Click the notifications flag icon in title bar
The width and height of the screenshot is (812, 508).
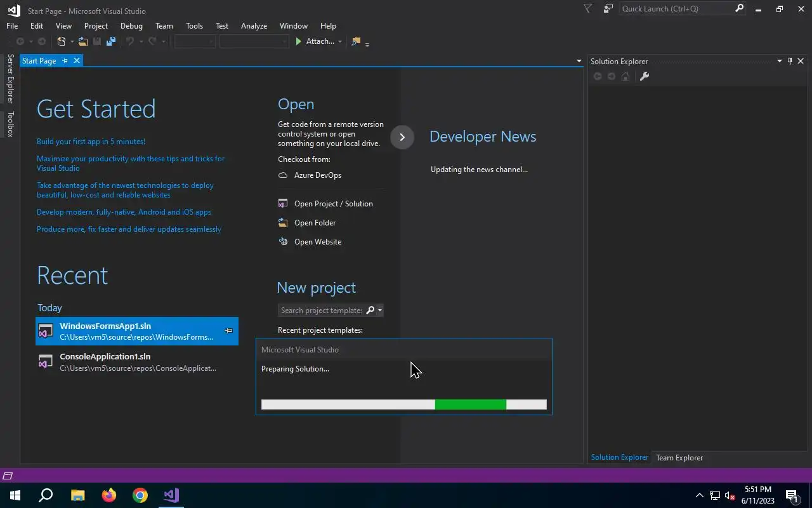[x=587, y=9]
